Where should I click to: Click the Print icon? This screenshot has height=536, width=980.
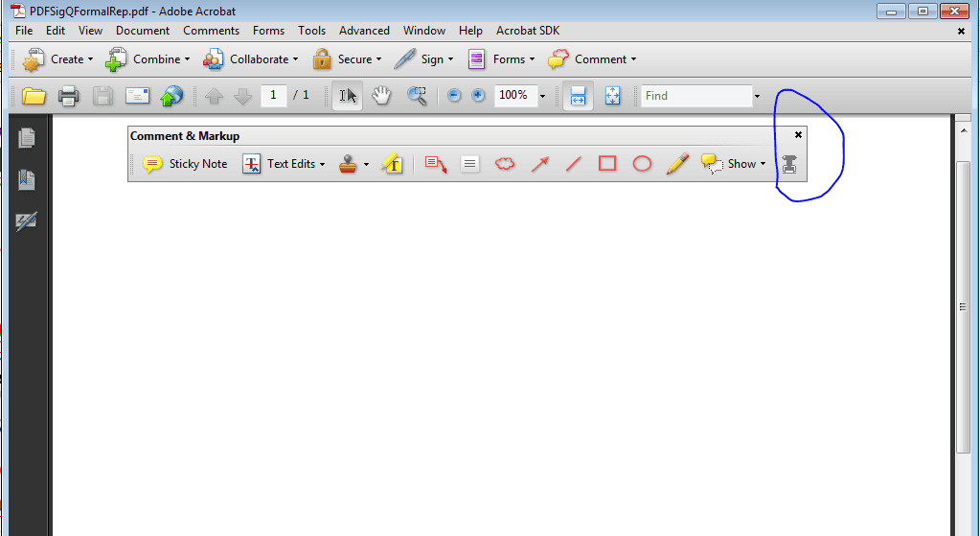pos(68,96)
